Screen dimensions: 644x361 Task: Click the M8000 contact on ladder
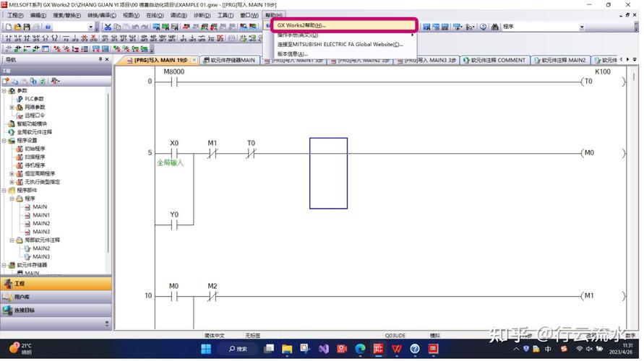[174, 82]
